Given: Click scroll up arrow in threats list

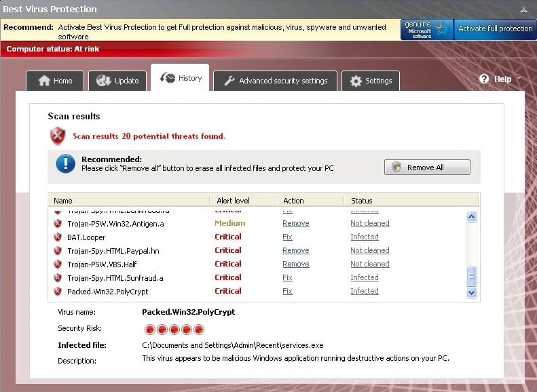Looking at the screenshot, I should click(472, 217).
